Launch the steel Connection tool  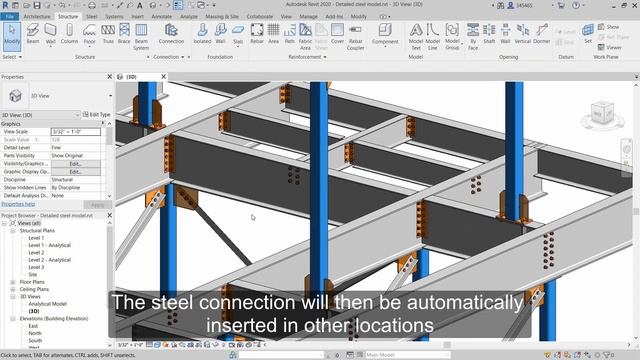tap(171, 34)
